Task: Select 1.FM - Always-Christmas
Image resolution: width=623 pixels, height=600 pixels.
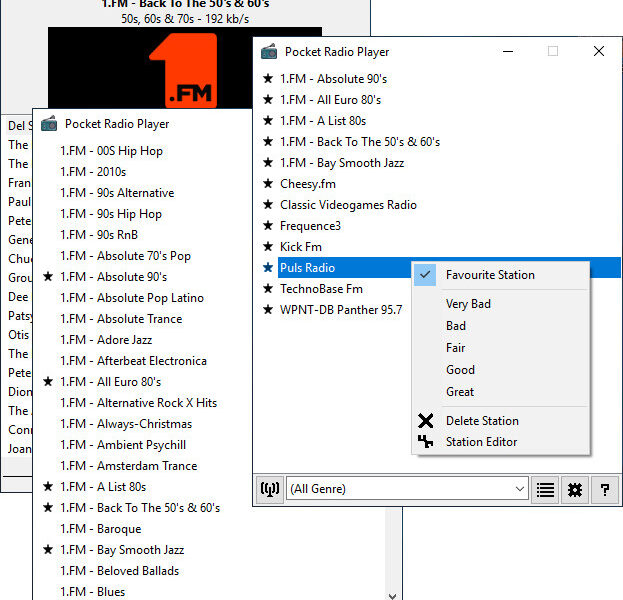Action: pyautogui.click(x=126, y=424)
